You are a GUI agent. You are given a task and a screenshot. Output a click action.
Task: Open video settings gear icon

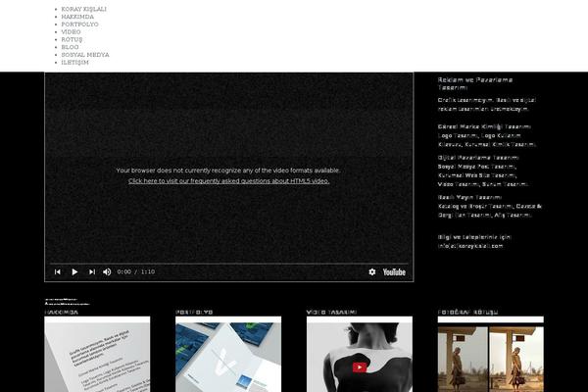pos(372,271)
